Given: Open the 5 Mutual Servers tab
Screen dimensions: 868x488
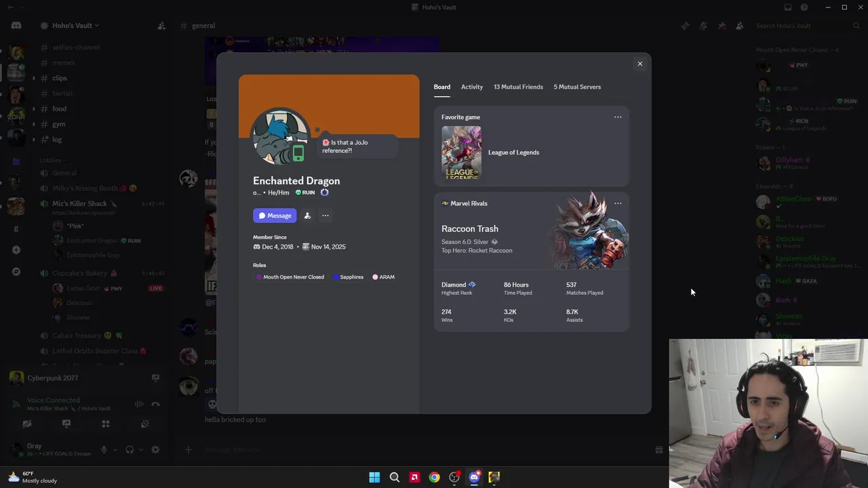Looking at the screenshot, I should [x=577, y=87].
